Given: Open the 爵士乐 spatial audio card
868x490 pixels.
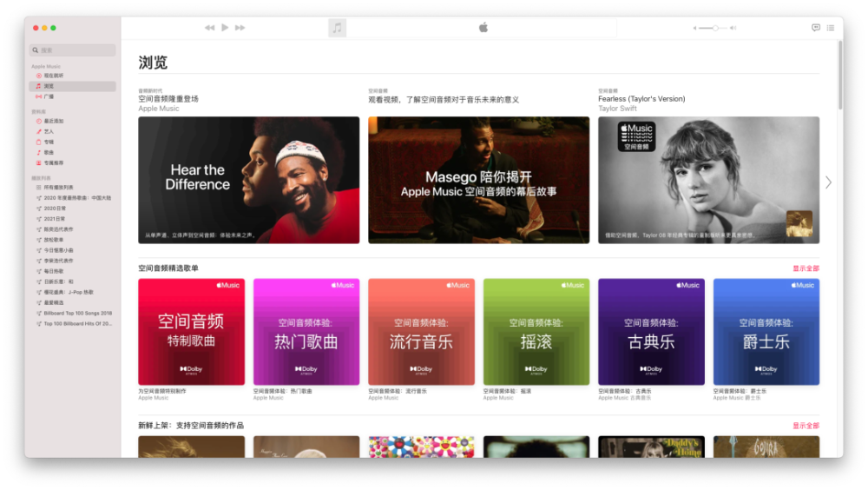Looking at the screenshot, I should click(766, 332).
